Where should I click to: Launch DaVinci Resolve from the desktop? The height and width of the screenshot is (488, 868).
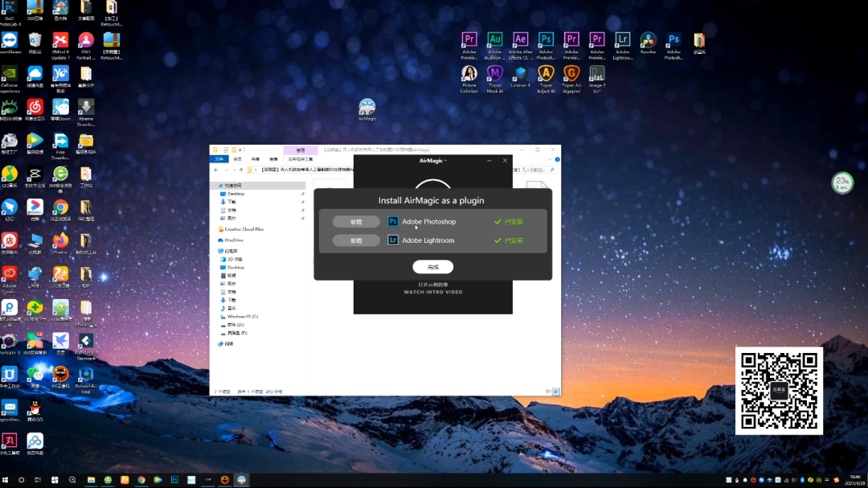pyautogui.click(x=648, y=43)
